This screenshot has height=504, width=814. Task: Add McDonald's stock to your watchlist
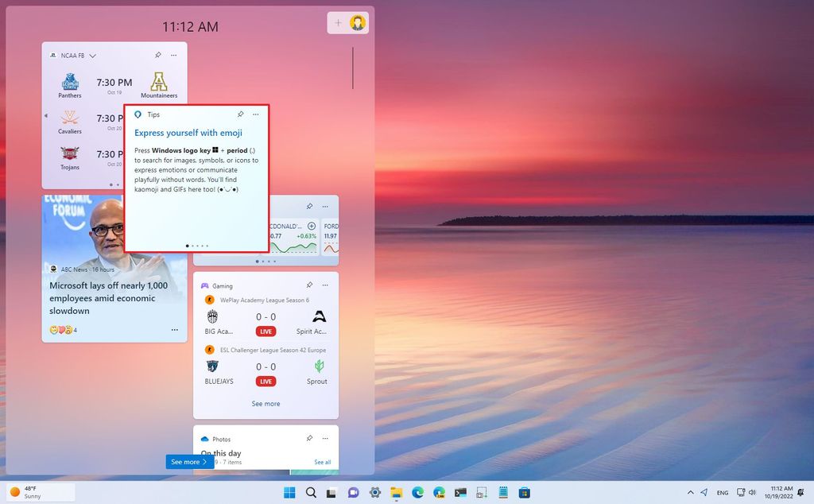312,226
